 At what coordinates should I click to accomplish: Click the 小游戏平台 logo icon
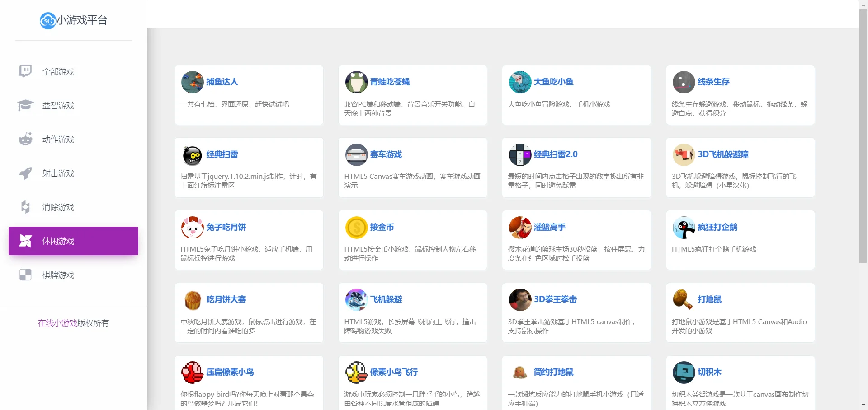coord(47,21)
